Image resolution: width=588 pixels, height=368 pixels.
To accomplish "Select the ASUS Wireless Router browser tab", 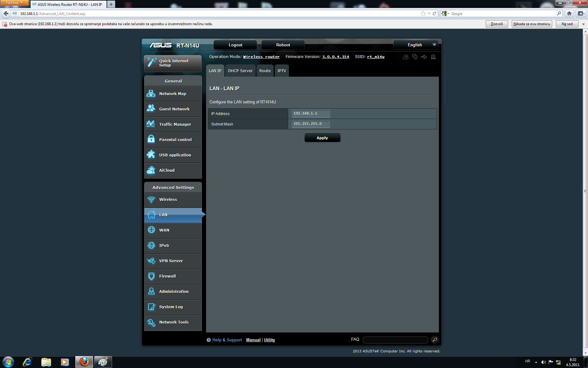I will point(68,4).
